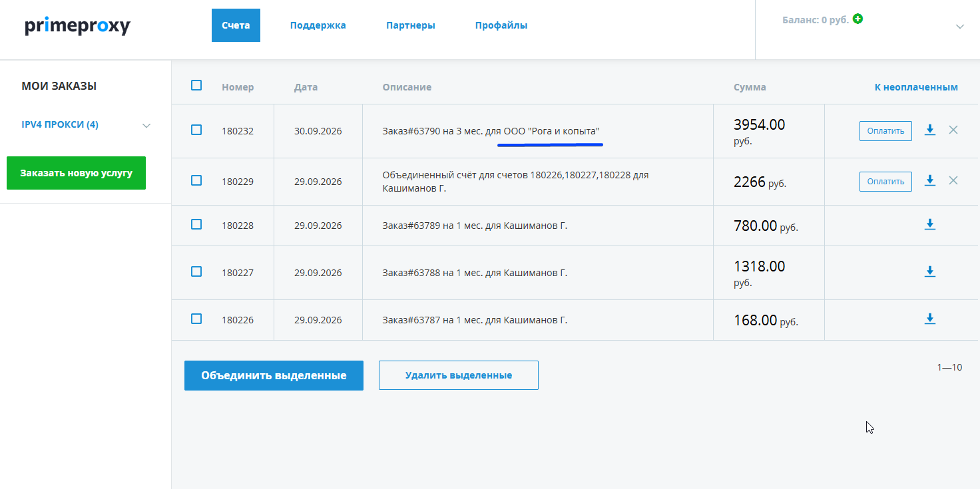Viewport: 980px width, 489px height.
Task: Download invoice 180227
Action: (930, 271)
